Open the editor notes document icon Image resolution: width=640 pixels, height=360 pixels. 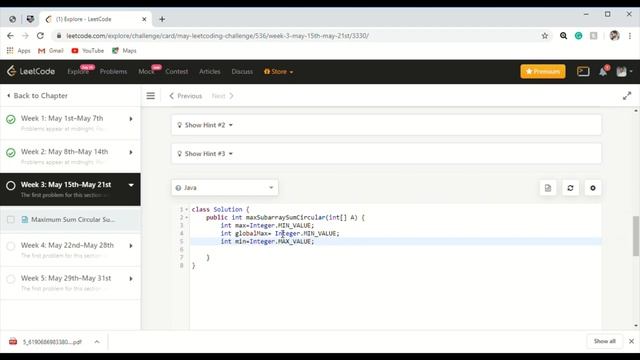pyautogui.click(x=548, y=188)
